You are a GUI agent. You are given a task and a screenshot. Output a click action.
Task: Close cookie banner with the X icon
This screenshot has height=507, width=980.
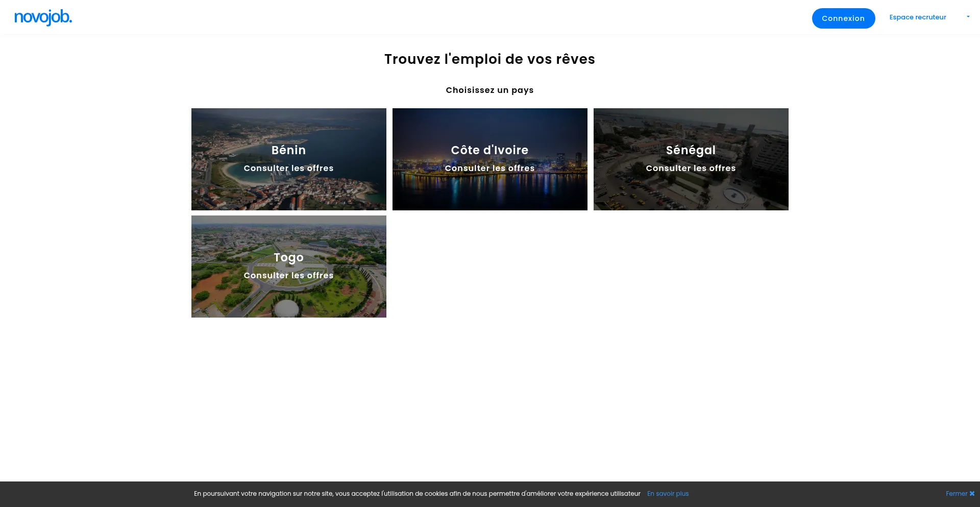click(972, 494)
